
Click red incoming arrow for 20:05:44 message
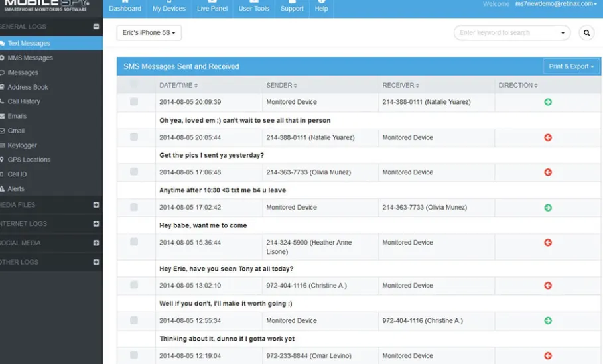(548, 138)
